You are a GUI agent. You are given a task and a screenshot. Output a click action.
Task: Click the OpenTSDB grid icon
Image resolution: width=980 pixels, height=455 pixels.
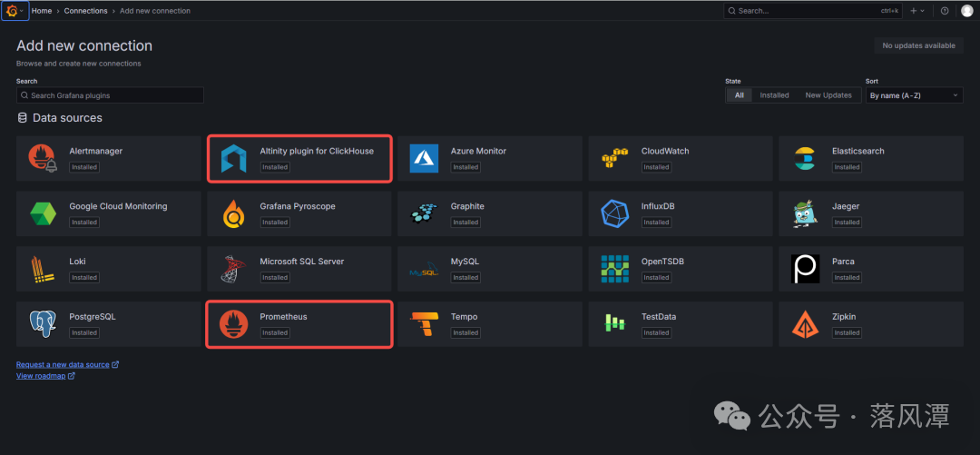pos(614,269)
